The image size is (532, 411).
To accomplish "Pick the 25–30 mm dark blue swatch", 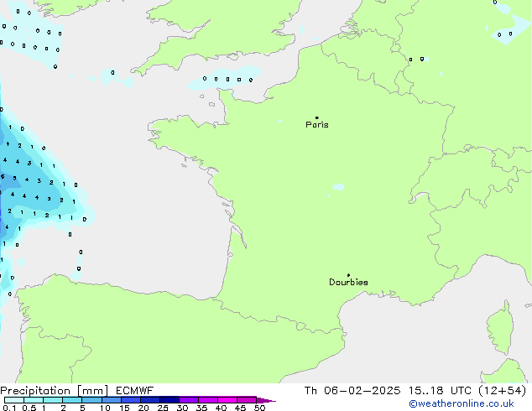I will click(x=169, y=400).
